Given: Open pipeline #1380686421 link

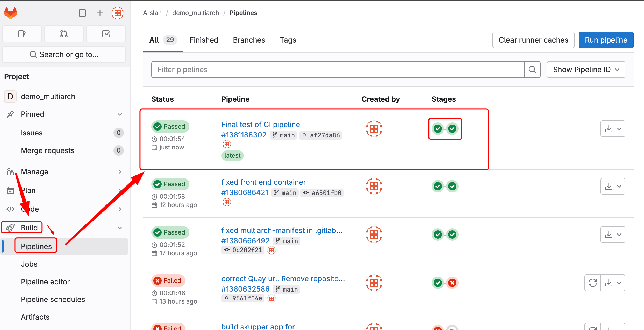Looking at the screenshot, I should (245, 192).
